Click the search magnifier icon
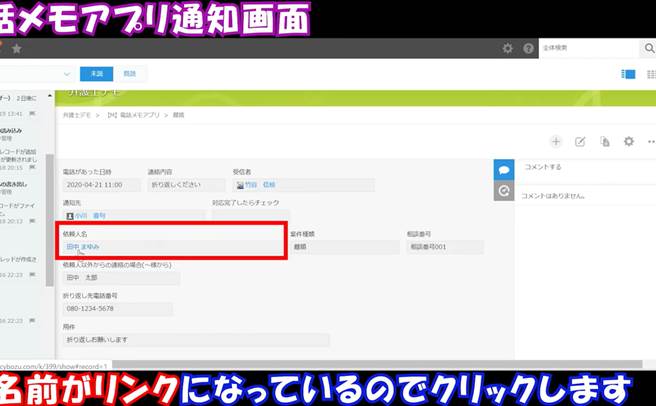The height and width of the screenshot is (406, 656). 649,48
